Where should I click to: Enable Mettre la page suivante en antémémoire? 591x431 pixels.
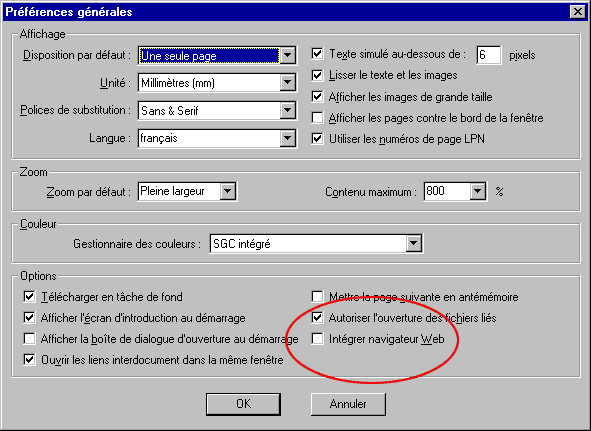tap(317, 297)
